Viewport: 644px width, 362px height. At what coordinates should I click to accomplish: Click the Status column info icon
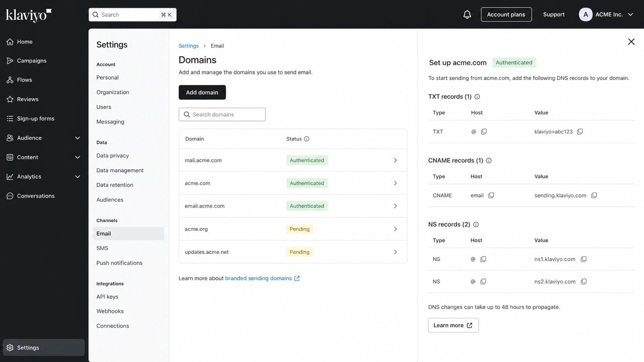[x=307, y=139]
